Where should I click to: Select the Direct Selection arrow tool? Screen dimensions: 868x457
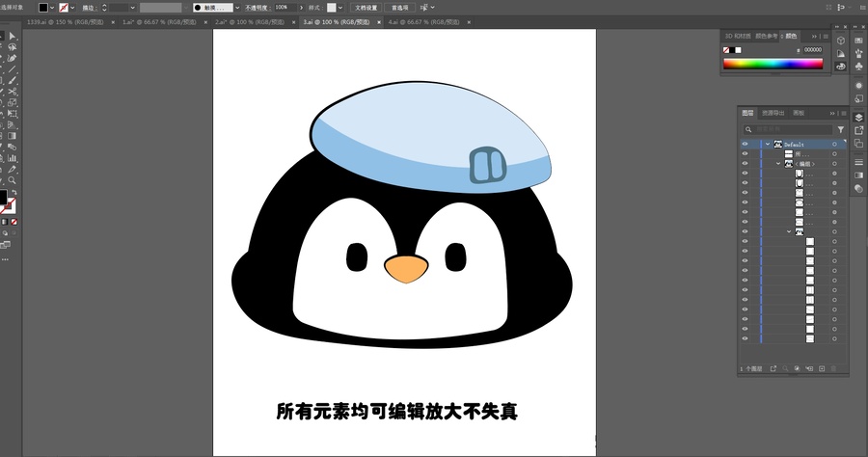coord(13,36)
